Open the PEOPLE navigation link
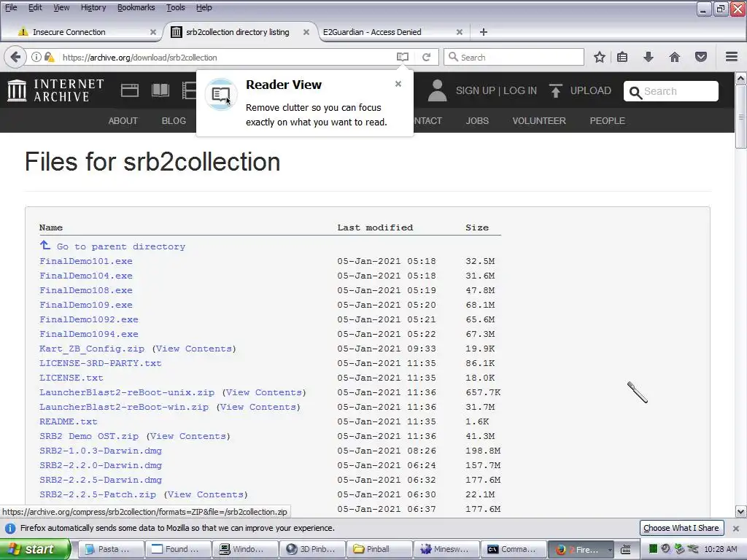Image resolution: width=747 pixels, height=560 pixels. 608,121
